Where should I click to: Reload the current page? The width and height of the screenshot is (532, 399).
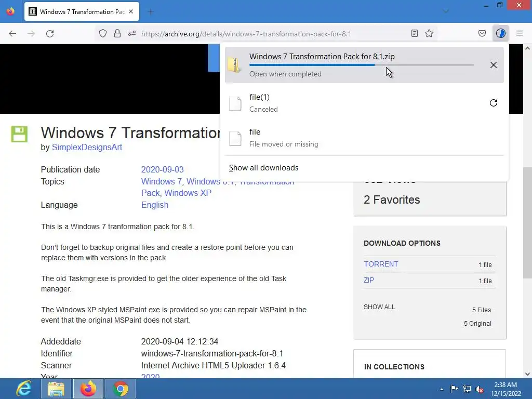click(50, 34)
